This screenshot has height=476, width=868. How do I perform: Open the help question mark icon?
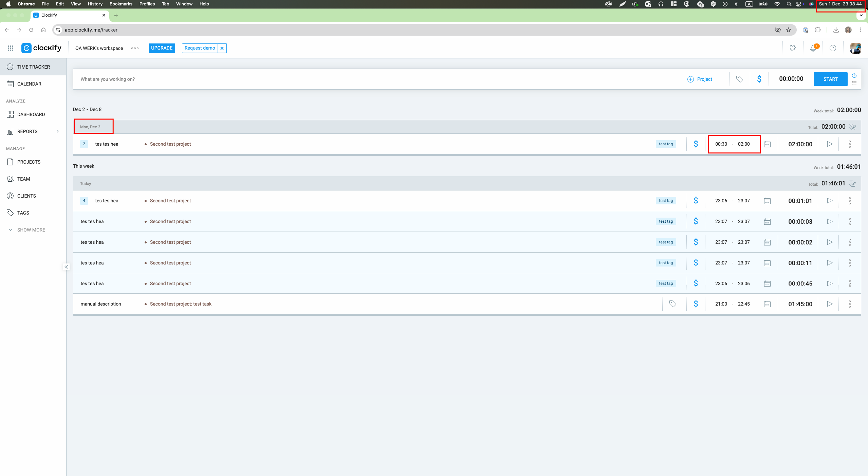coord(833,48)
